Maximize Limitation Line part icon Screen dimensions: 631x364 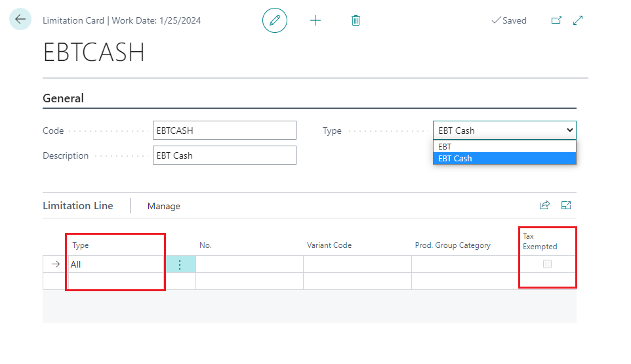(566, 205)
